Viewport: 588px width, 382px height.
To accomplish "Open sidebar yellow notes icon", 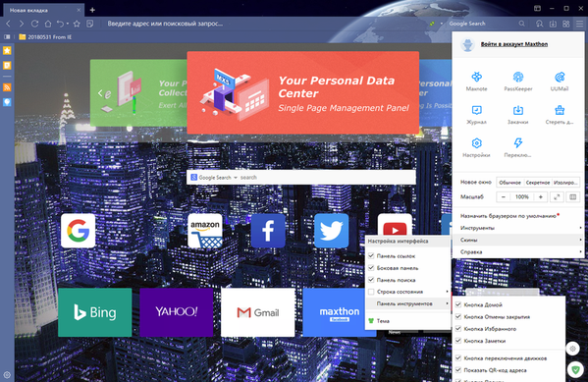I will [x=7, y=65].
